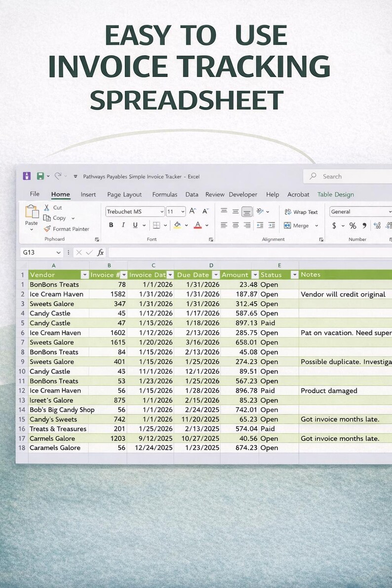Open the Status column filter arrow
The width and height of the screenshot is (392, 588).
(x=294, y=275)
